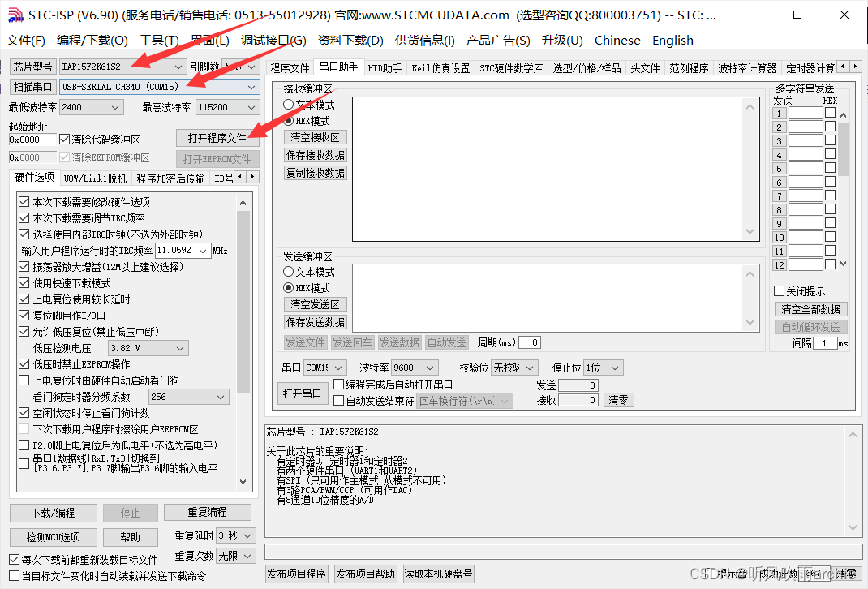
Task: Open 低压检测电压 3.82 V dropdown
Action: (x=148, y=348)
